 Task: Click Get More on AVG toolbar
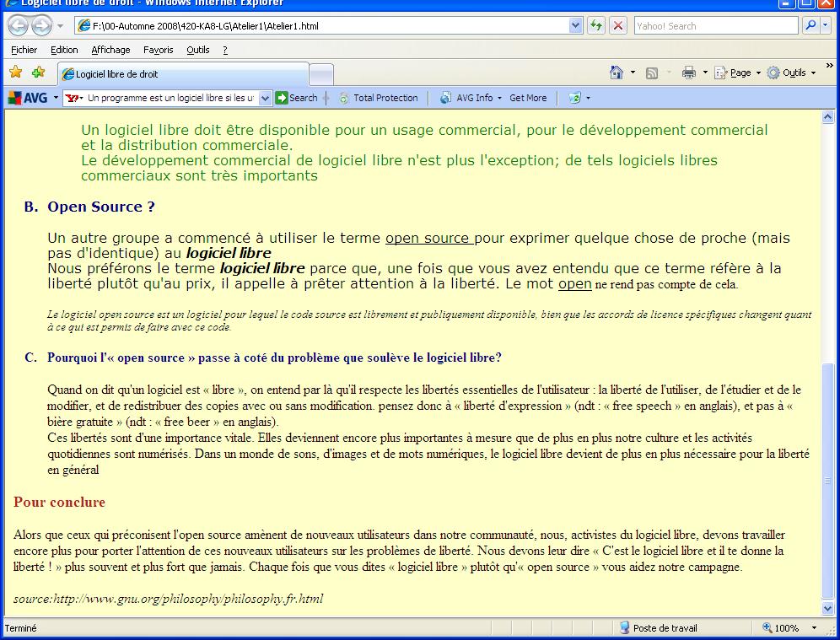pos(528,98)
